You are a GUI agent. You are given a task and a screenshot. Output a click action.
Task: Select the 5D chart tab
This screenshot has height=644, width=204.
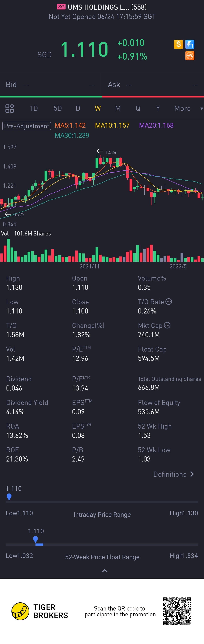[58, 108]
